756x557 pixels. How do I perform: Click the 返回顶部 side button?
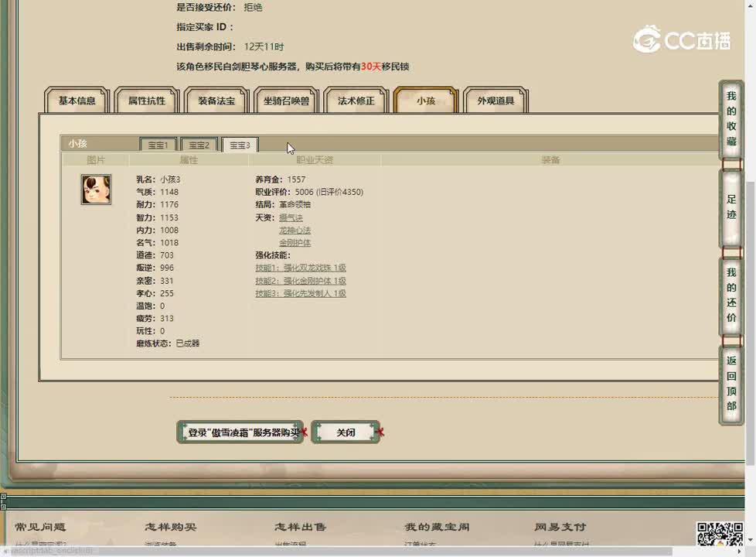731,384
